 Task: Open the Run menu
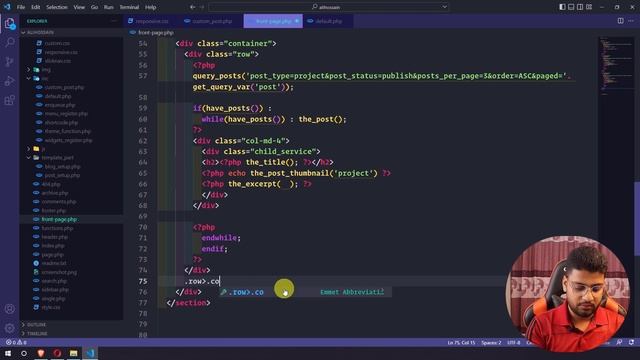tap(109, 7)
